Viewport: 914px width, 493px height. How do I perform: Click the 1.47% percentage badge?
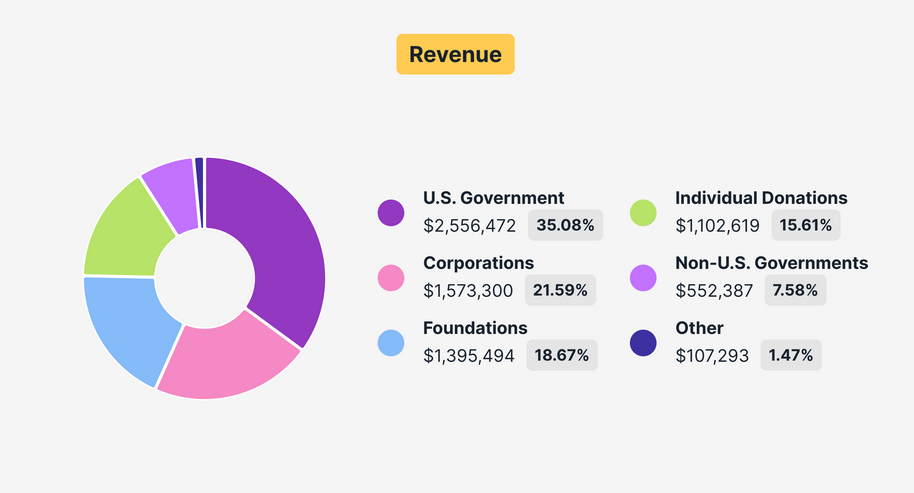pyautogui.click(x=791, y=355)
